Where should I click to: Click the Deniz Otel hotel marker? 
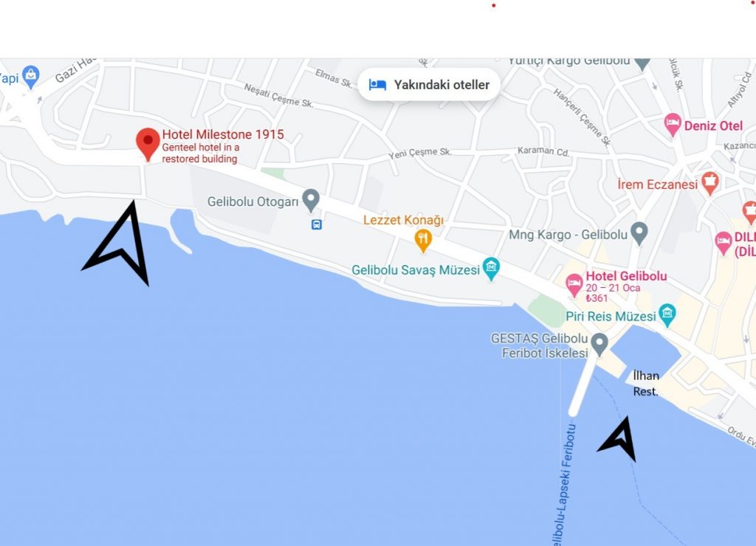pos(673,125)
